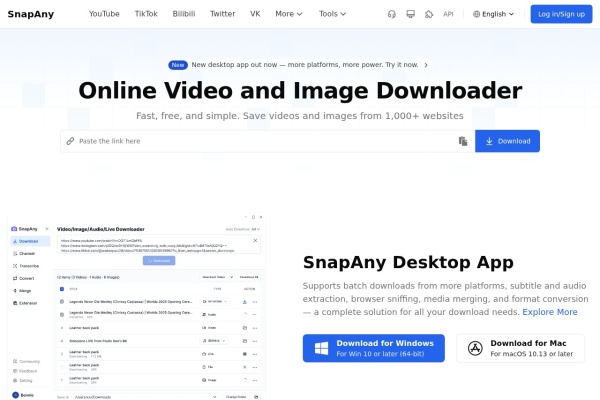Expand the Tools menu
600x400 pixels.
pyautogui.click(x=333, y=14)
